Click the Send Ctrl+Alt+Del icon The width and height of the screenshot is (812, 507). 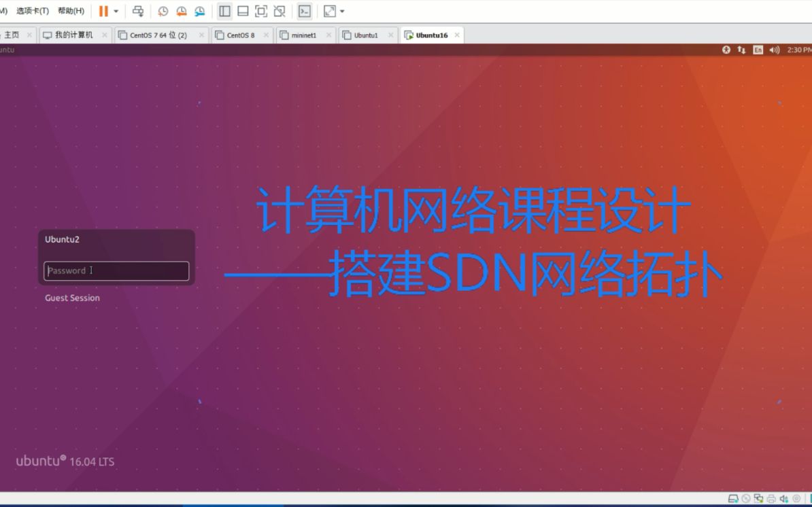[138, 12]
